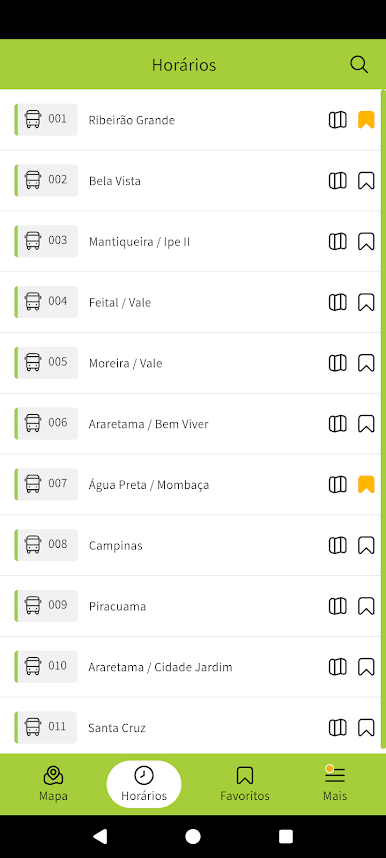Remove Ribeirão Grande from favorites bookmark
Viewport: 386px width, 858px height.
366,120
